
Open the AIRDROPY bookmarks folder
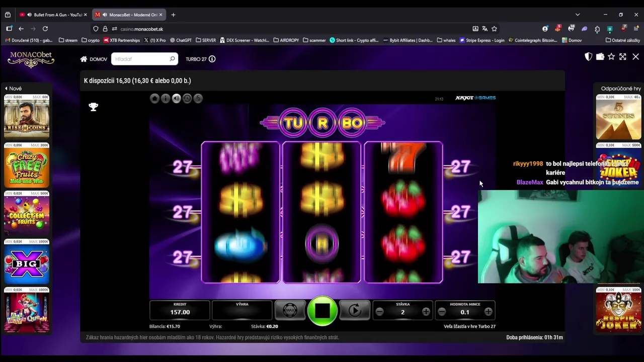[286, 40]
